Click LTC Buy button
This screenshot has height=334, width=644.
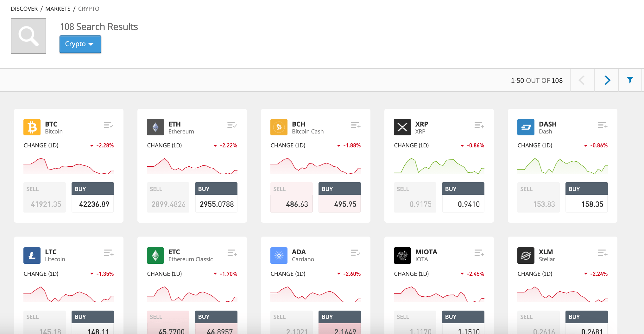[93, 322]
